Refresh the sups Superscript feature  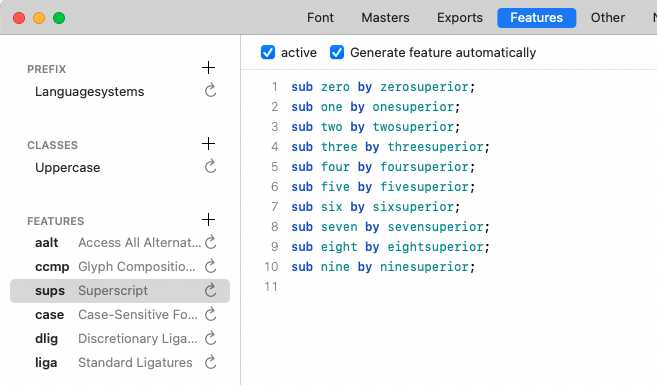click(x=210, y=290)
